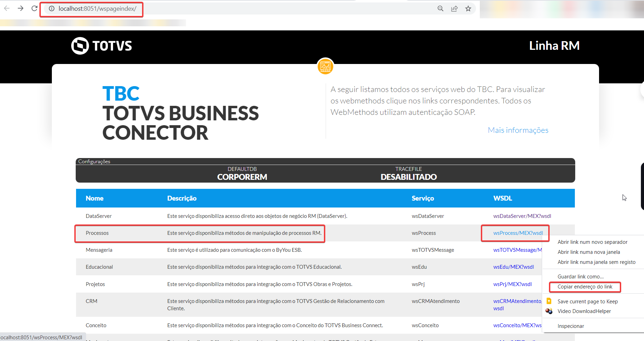Click the Projetos name cell
This screenshot has width=644, height=341.
click(x=95, y=284)
